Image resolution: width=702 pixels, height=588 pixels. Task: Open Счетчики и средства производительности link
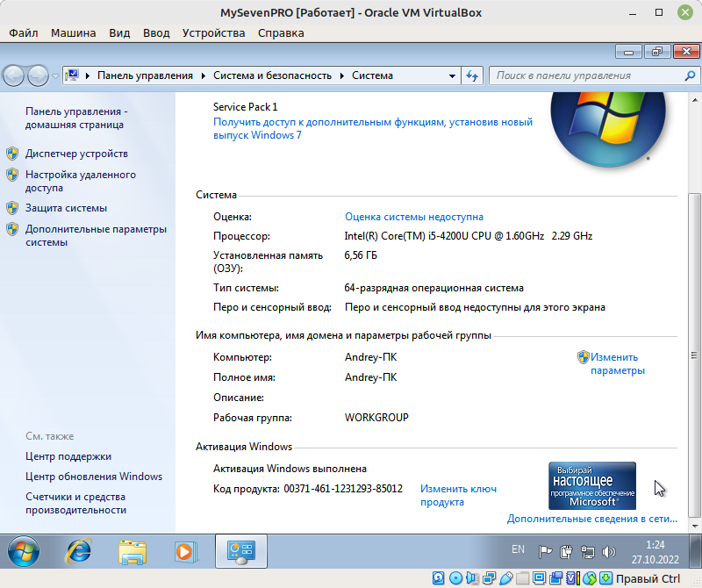[x=75, y=504]
